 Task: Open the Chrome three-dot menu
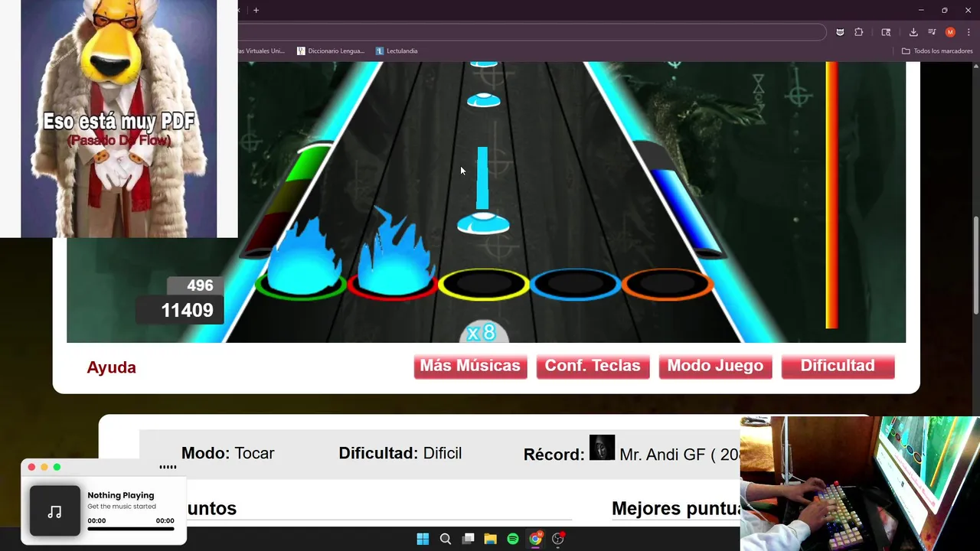pos(969,32)
